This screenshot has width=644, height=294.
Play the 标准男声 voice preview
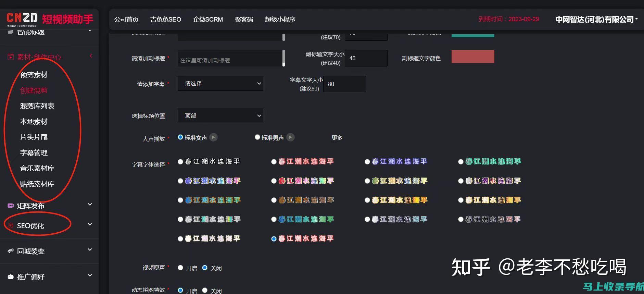coord(290,137)
